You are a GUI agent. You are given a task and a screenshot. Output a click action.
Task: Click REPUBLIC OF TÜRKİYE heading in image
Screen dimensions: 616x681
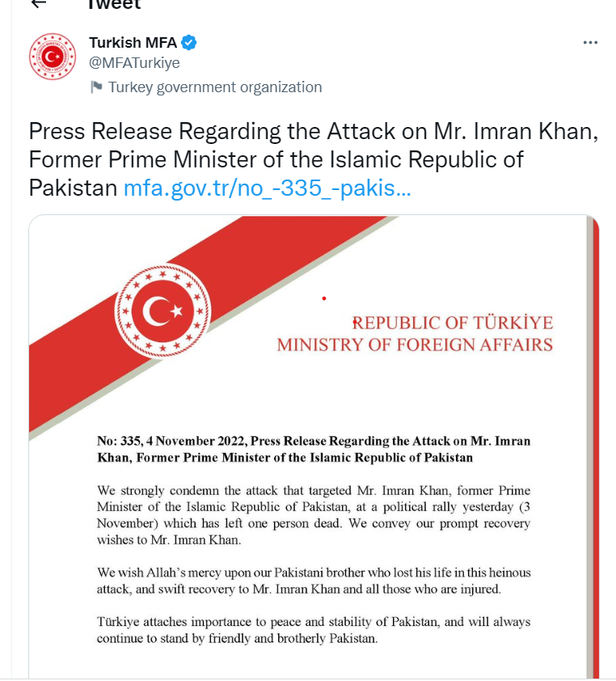(452, 324)
